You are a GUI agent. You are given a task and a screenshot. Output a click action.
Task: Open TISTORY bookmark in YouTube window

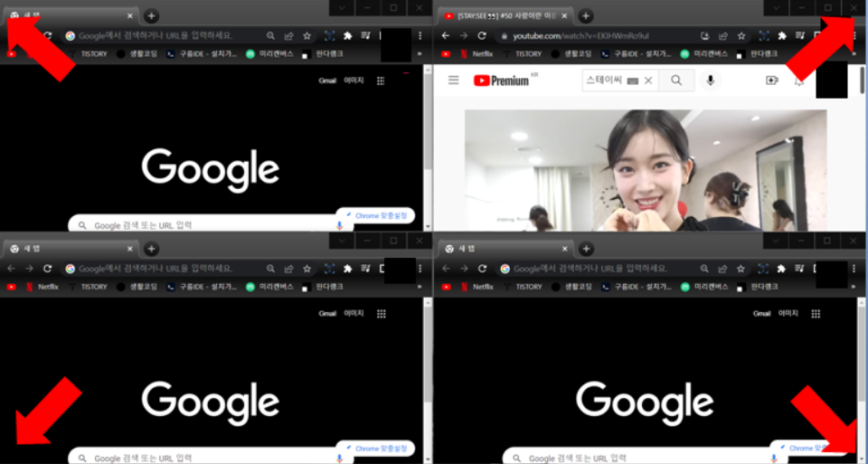pyautogui.click(x=522, y=54)
